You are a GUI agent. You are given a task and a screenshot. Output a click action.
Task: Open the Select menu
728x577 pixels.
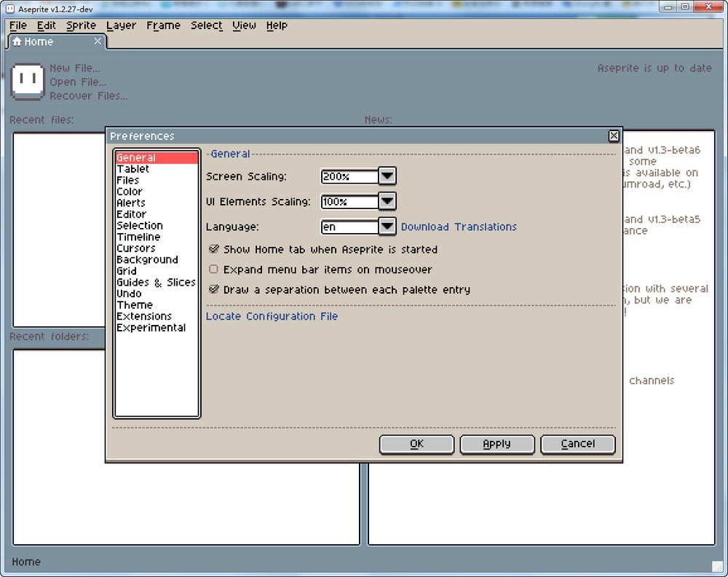207,25
